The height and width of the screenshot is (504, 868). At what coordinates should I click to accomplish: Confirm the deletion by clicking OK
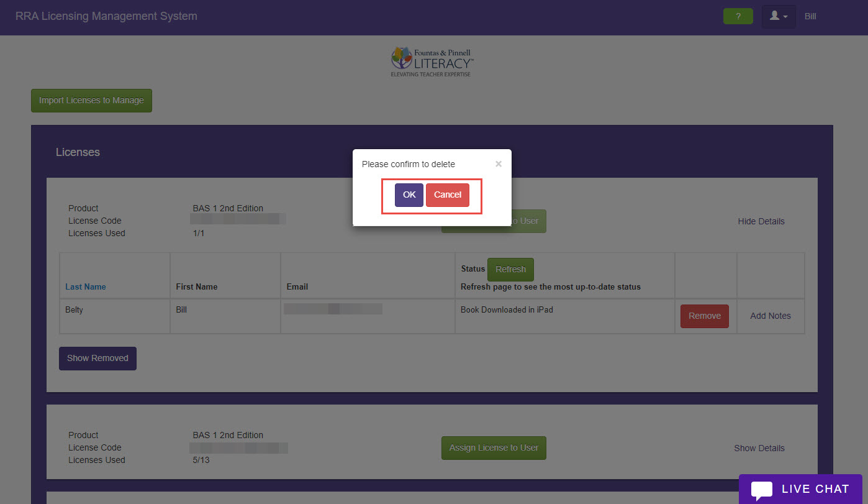click(x=409, y=195)
